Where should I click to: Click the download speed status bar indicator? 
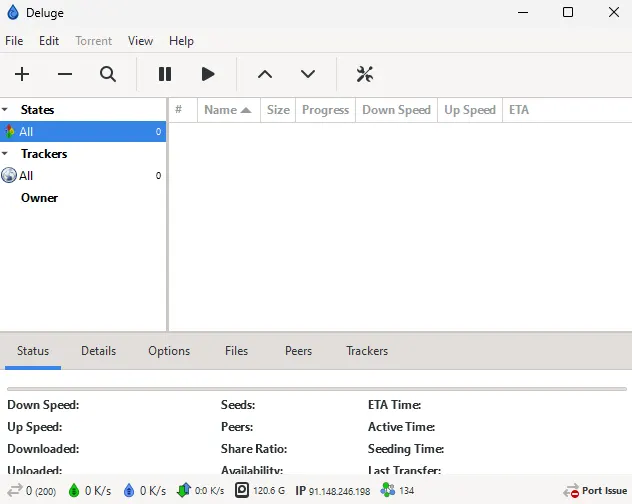coord(89,491)
